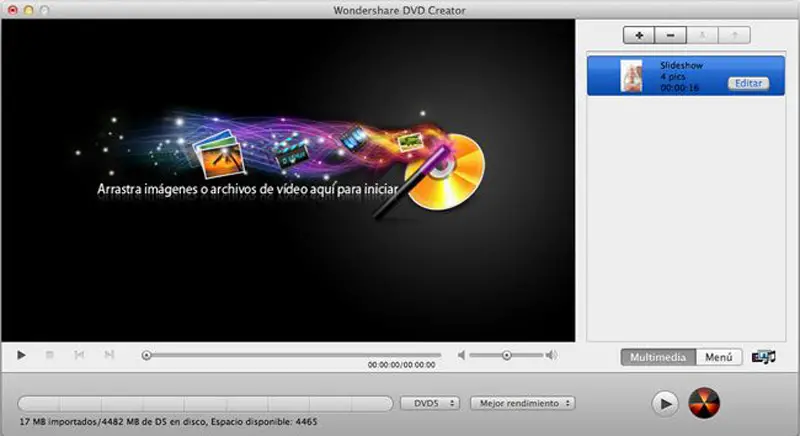Burn the disc with the burn icon
800x436 pixels.
[x=704, y=403]
